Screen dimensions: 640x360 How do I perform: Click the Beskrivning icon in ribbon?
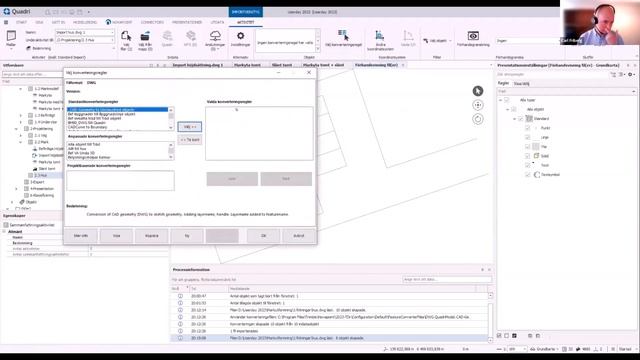point(29,48)
